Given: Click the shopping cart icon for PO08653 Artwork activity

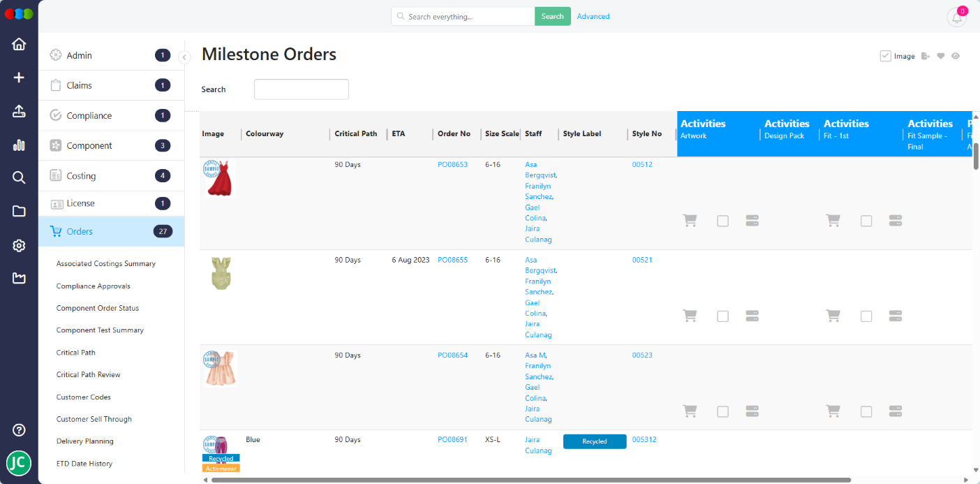Looking at the screenshot, I should [x=690, y=220].
